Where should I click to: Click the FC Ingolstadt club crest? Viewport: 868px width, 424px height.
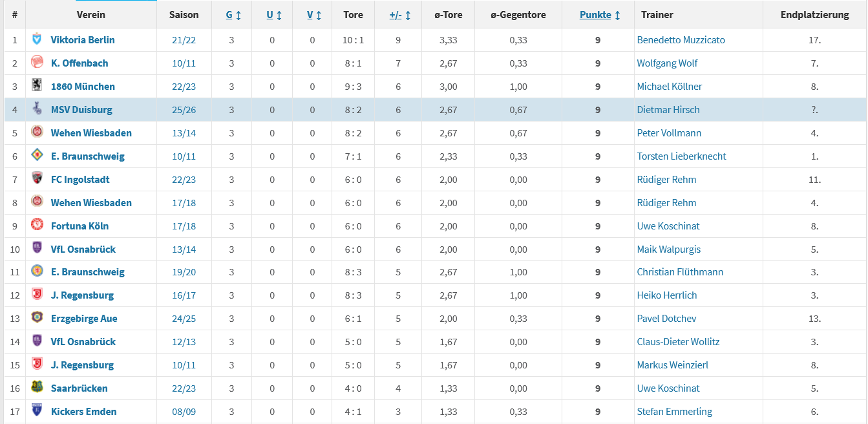pos(37,179)
